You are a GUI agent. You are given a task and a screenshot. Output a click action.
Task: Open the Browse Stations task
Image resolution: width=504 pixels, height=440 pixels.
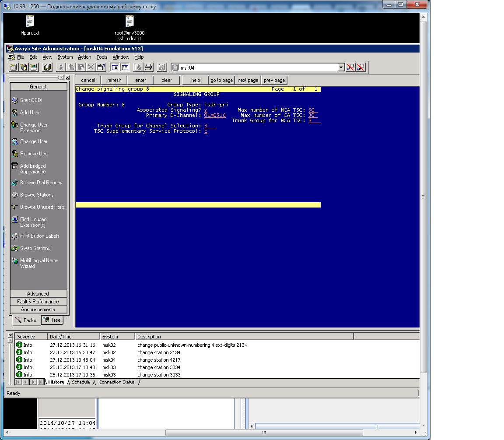pos(32,194)
